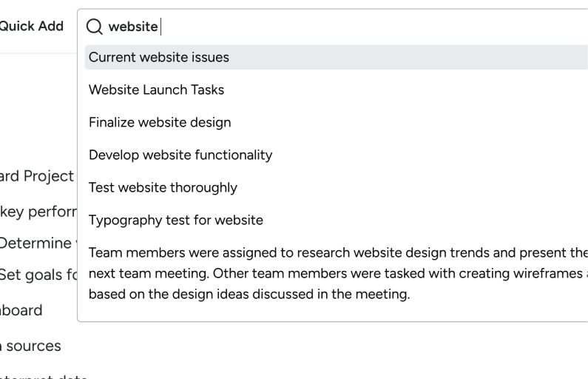Place cursor after the typed word "website"
588x379 pixels.
160,27
